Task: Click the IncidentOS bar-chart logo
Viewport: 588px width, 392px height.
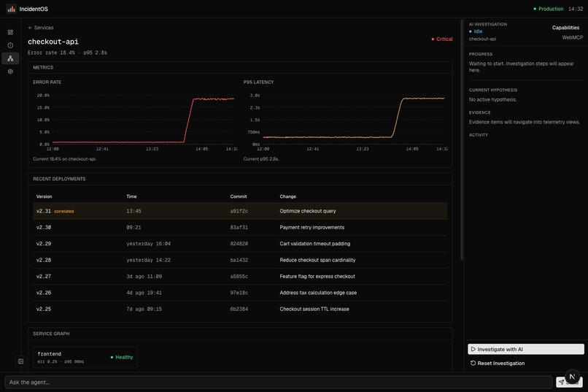Action: [11, 9]
